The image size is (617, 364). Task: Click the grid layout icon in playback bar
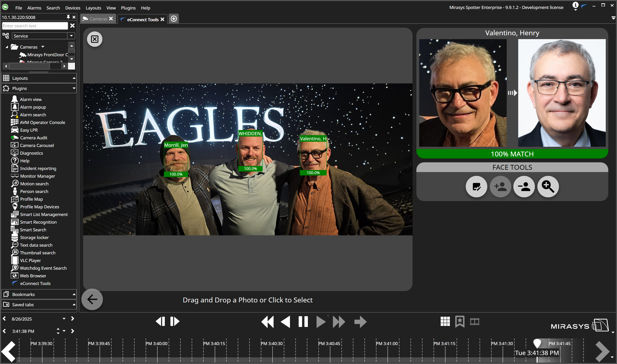pyautogui.click(x=445, y=321)
